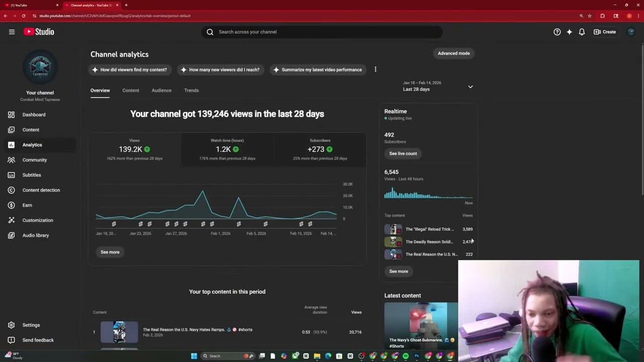The height and width of the screenshot is (362, 644).
Task: Reload the page with browser refresh icon
Action: tap(23, 16)
